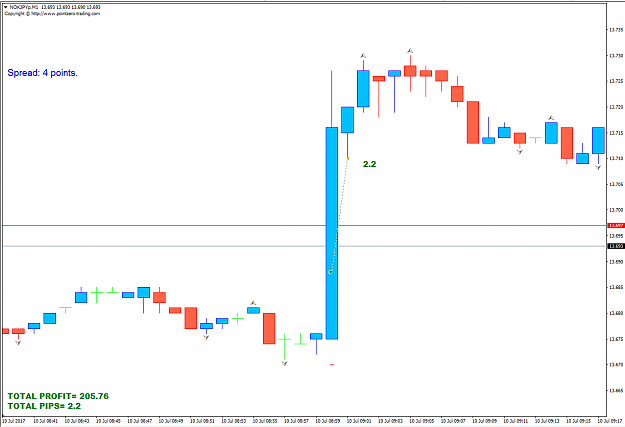Click the last blue candle at 09:17

[x=598, y=140]
